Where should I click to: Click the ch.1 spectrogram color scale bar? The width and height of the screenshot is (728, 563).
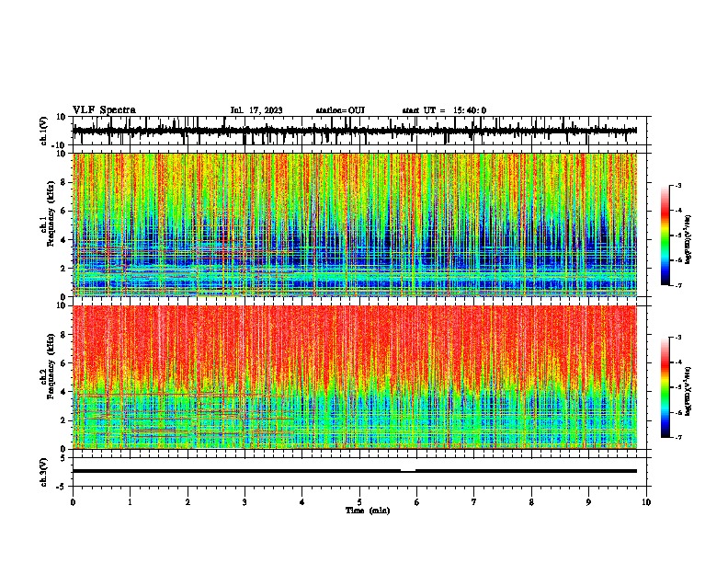click(x=665, y=236)
